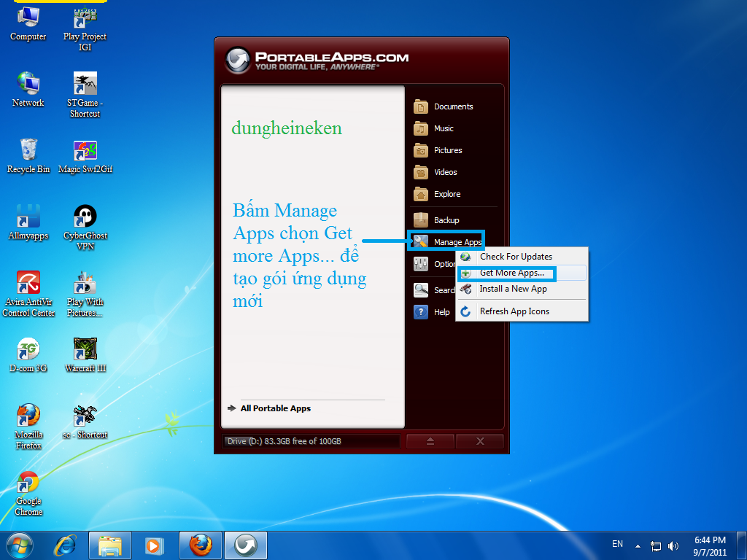The image size is (747, 560).
Task: Close the PortableApps menu with X
Action: 480,441
